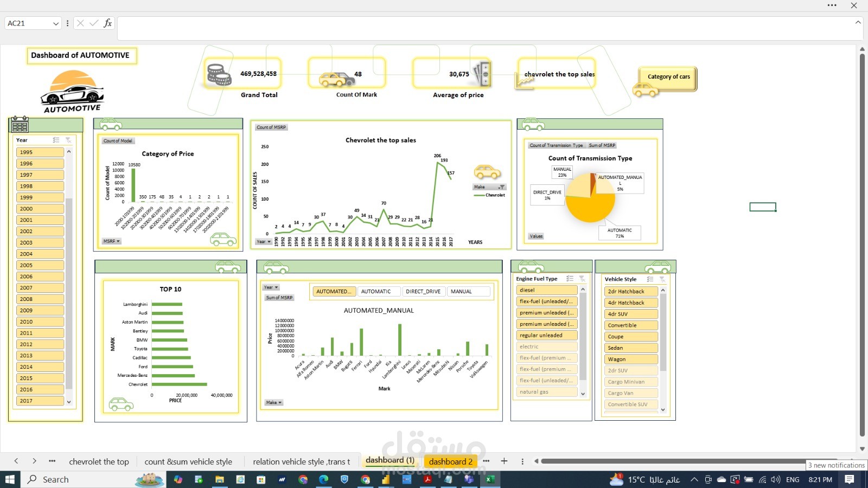Click the yellow car icon near Make legend
This screenshot has height=488, width=868.
487,172
